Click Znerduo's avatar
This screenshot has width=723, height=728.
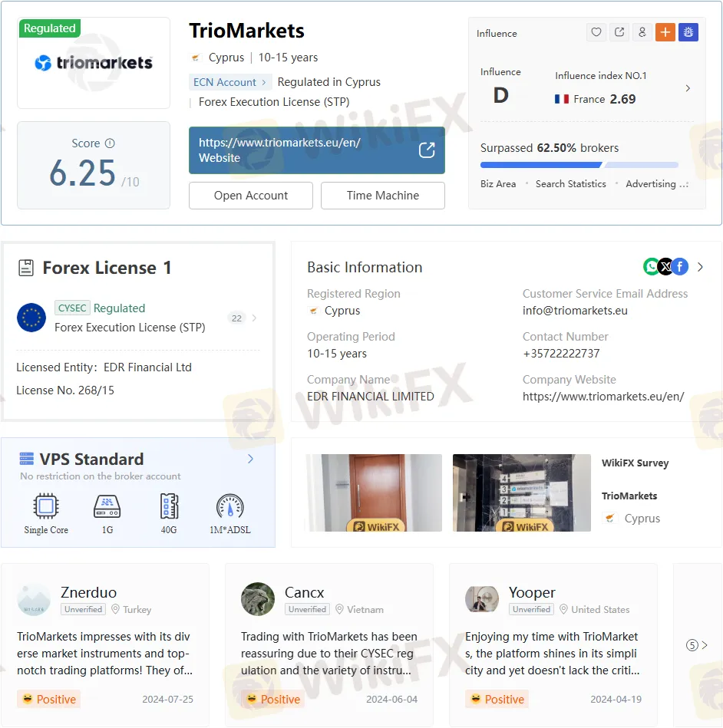click(x=34, y=599)
